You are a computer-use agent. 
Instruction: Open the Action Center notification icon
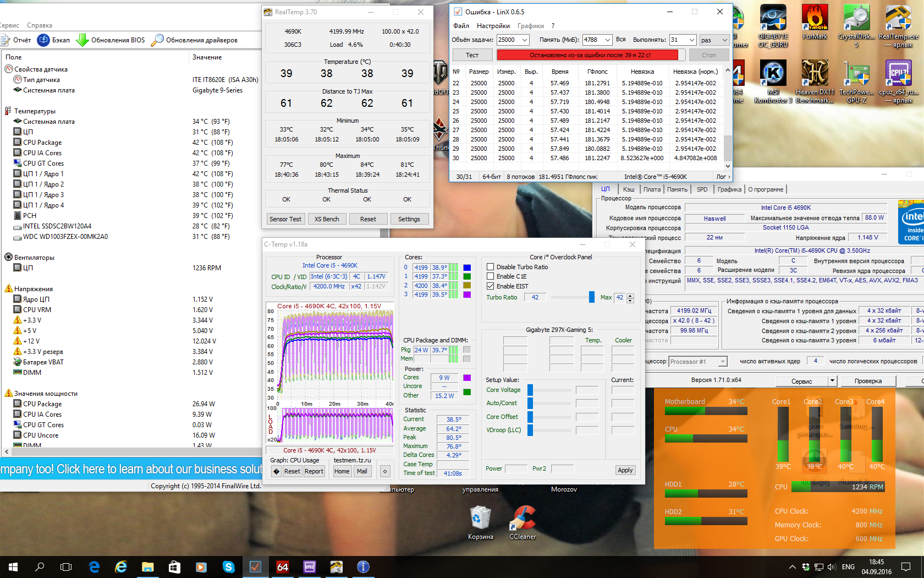pos(905,567)
